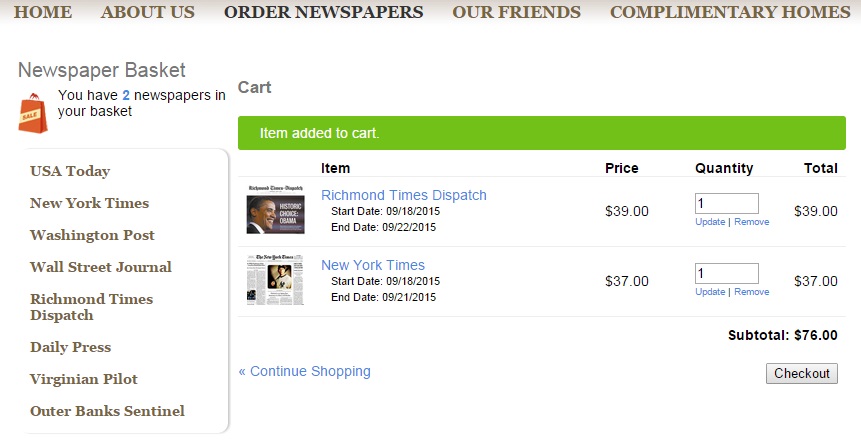Remove New York Times from the cart
861x442 pixels.
coord(752,292)
